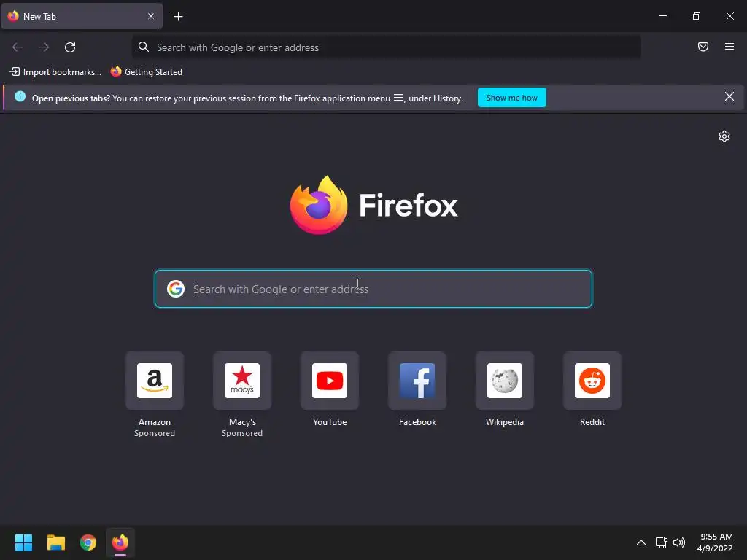Image resolution: width=747 pixels, height=560 pixels.
Task: Open File Explorer from the taskbar
Action: tap(56, 542)
